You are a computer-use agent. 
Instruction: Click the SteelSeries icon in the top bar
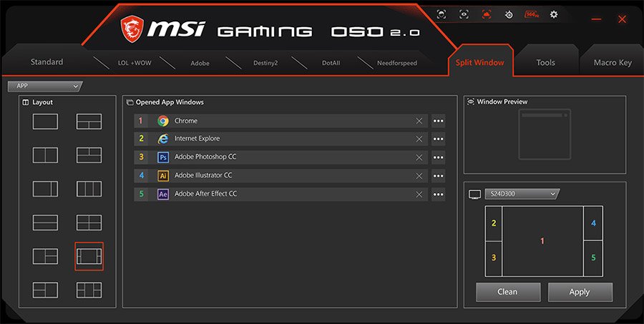[x=509, y=15]
